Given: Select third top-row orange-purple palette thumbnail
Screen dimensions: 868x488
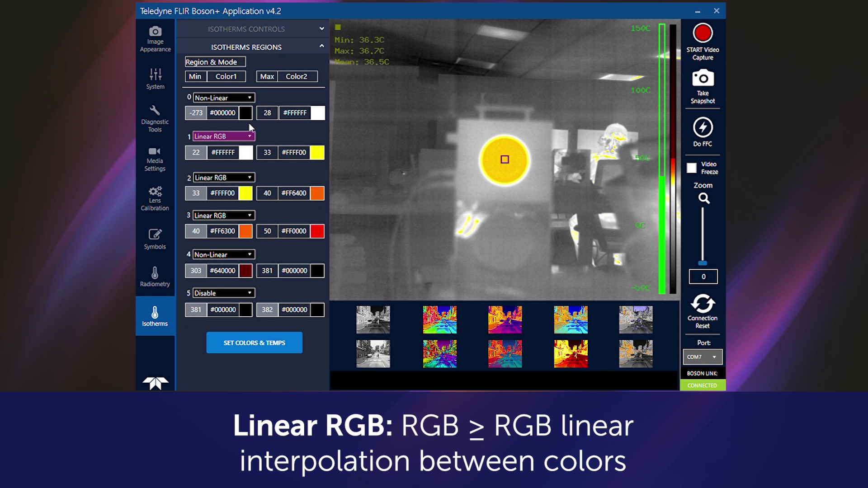Looking at the screenshot, I should pos(505,319).
